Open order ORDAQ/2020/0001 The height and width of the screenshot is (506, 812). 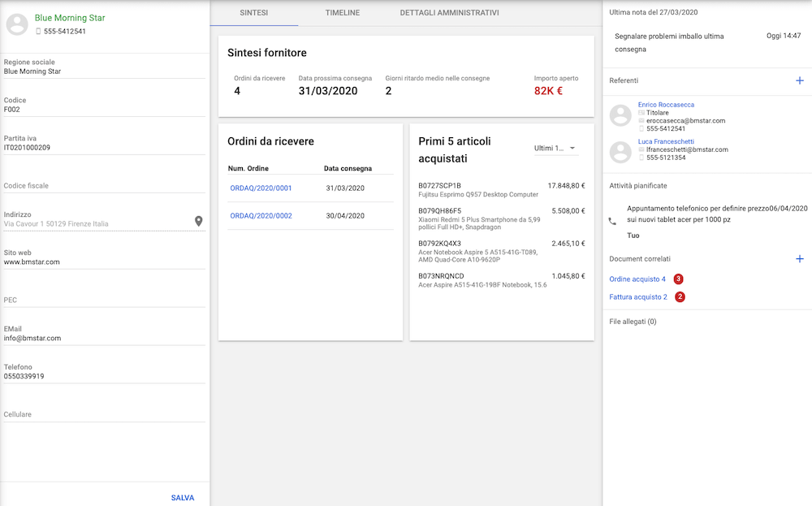point(261,188)
